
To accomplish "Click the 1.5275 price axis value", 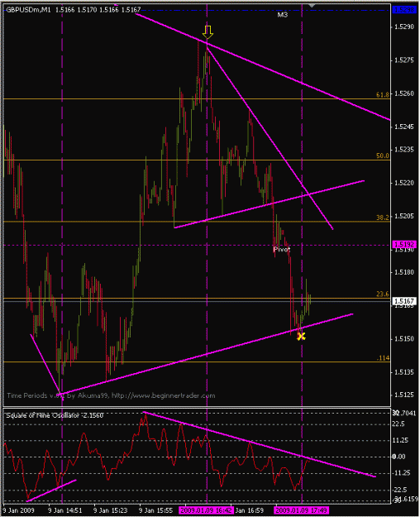I will (404, 60).
